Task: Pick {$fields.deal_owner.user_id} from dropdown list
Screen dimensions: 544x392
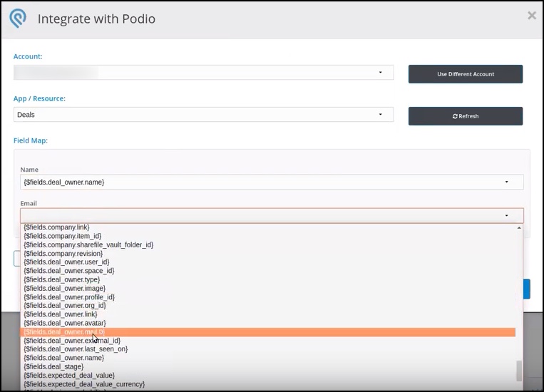Action: point(66,262)
